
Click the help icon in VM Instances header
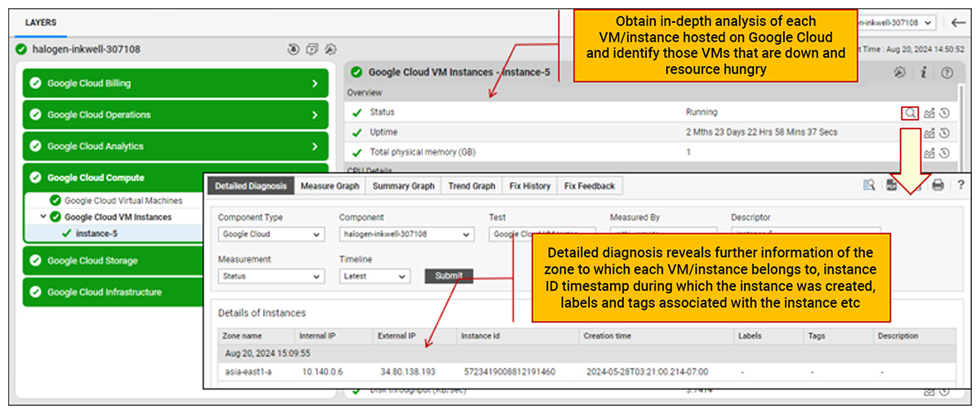pyautogui.click(x=947, y=72)
